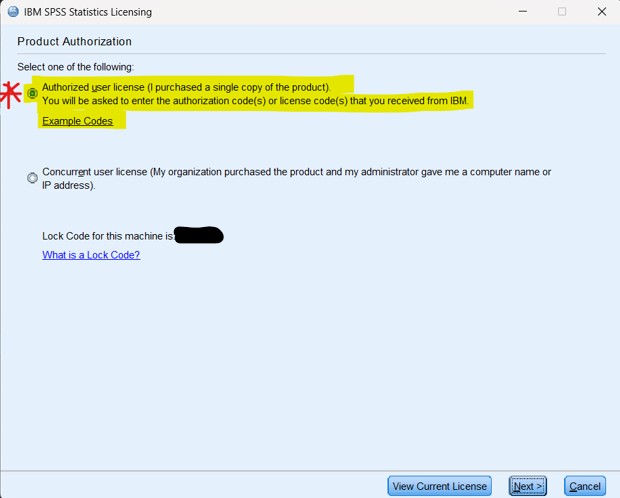
Task: Choose the Concurrent user license radio button
Action: point(33,178)
